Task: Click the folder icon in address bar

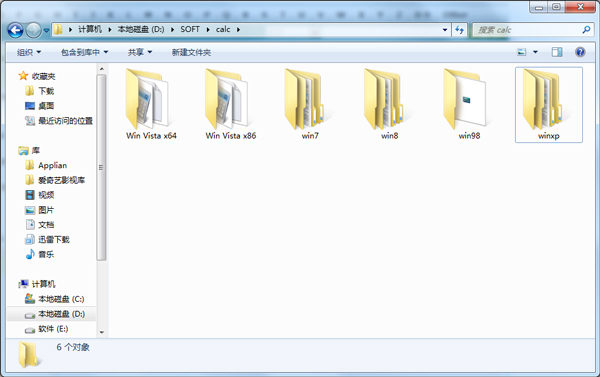Action: tap(58, 29)
